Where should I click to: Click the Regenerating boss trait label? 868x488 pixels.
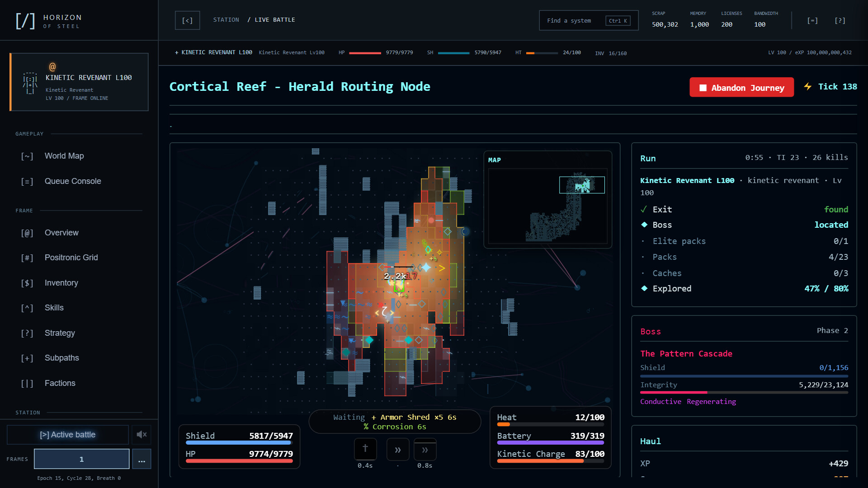[x=712, y=402]
